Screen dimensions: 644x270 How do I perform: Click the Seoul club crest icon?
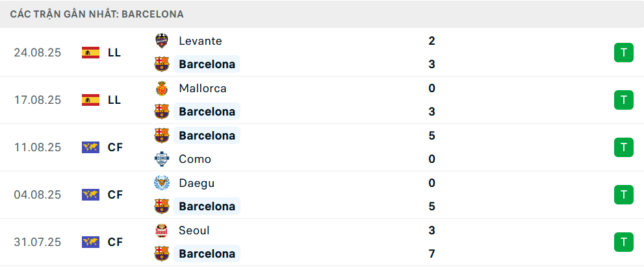(161, 230)
